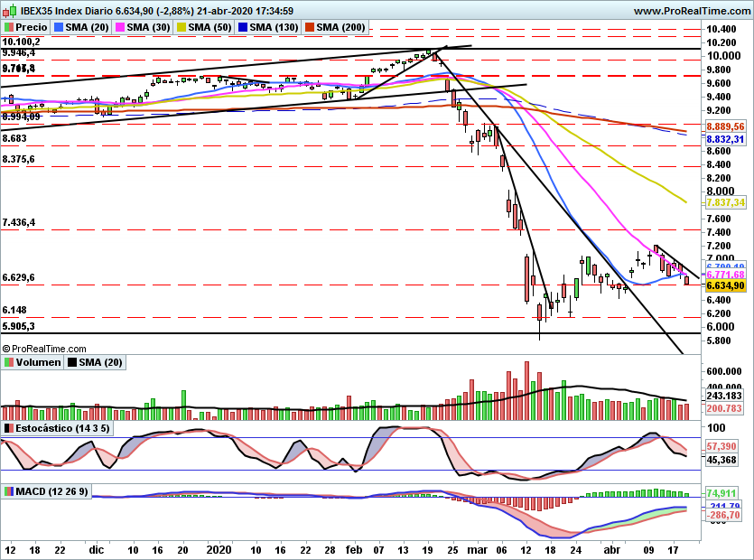
Task: Click the red-orange SMA (200) swatch
Action: pos(310,27)
